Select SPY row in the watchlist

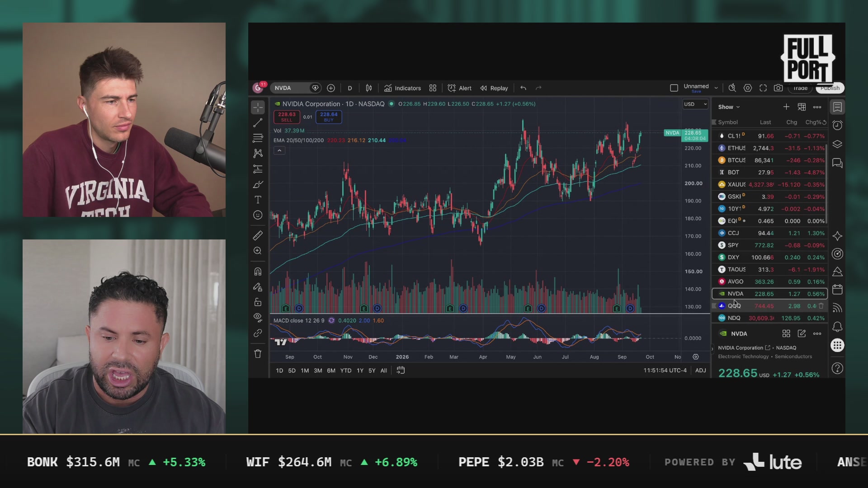770,245
